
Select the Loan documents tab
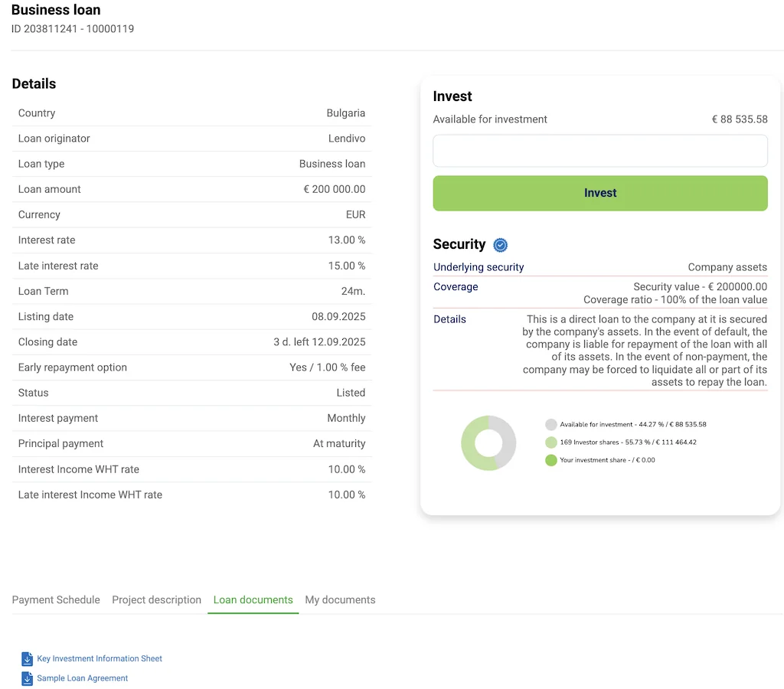pos(253,600)
